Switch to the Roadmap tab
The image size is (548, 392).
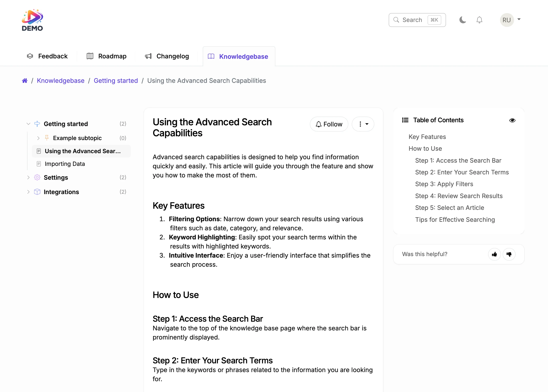tap(112, 56)
